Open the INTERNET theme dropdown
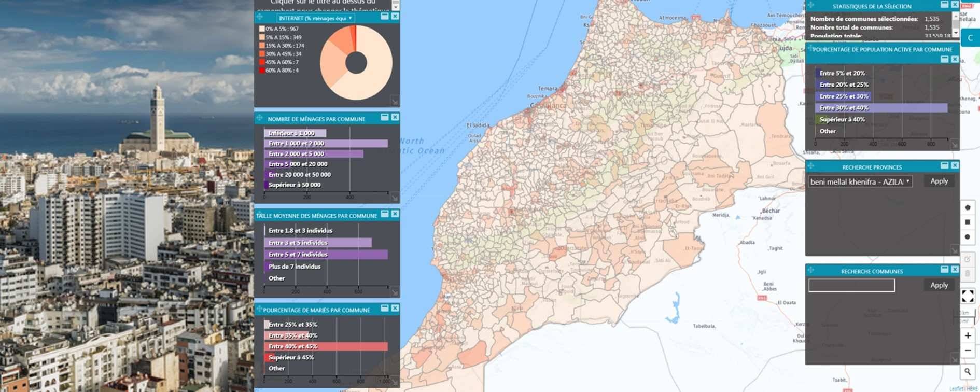 [315, 18]
